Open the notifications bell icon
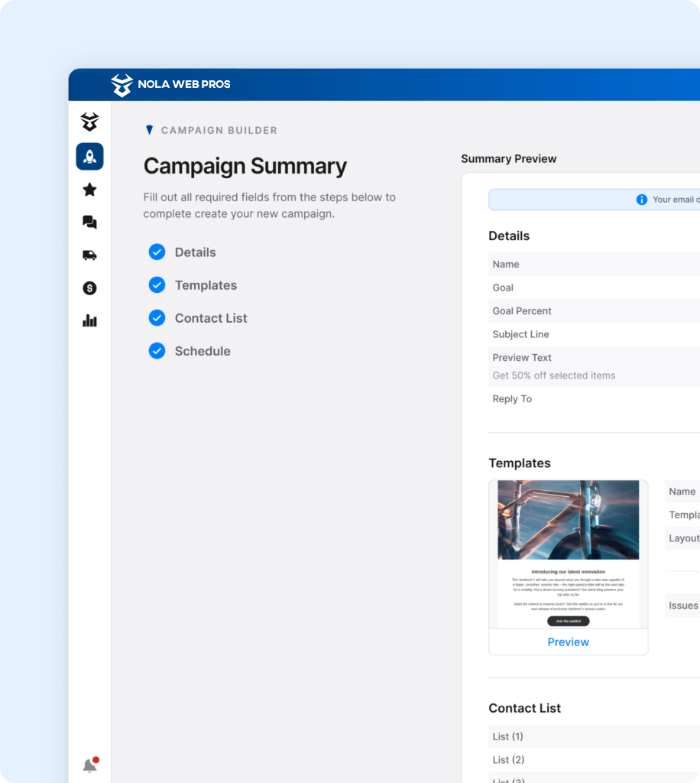This screenshot has width=700, height=783. coord(90,765)
